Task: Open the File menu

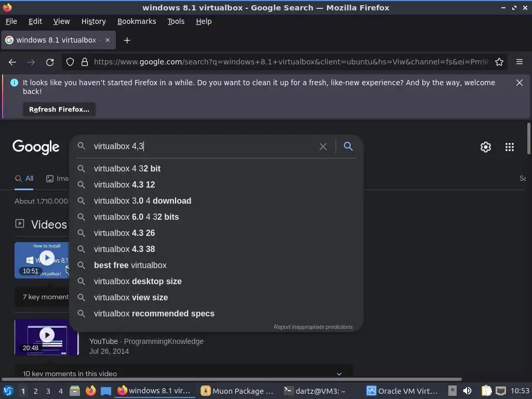Action: click(x=11, y=21)
